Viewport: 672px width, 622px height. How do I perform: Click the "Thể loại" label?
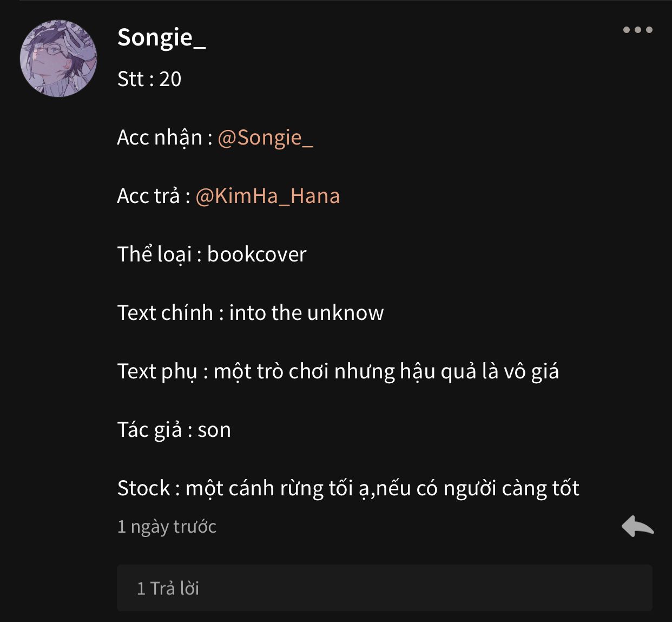154,254
